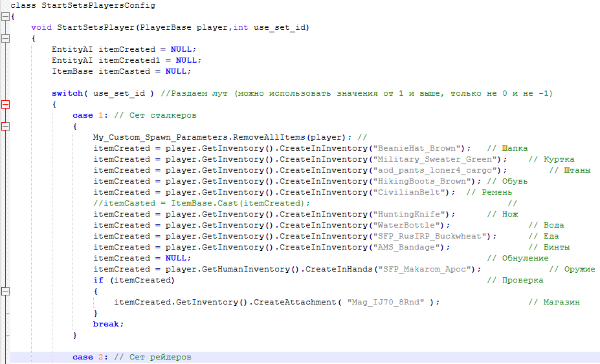600x364 pixels.
Task: Click the comment '// Вода'
Action: tap(546, 225)
